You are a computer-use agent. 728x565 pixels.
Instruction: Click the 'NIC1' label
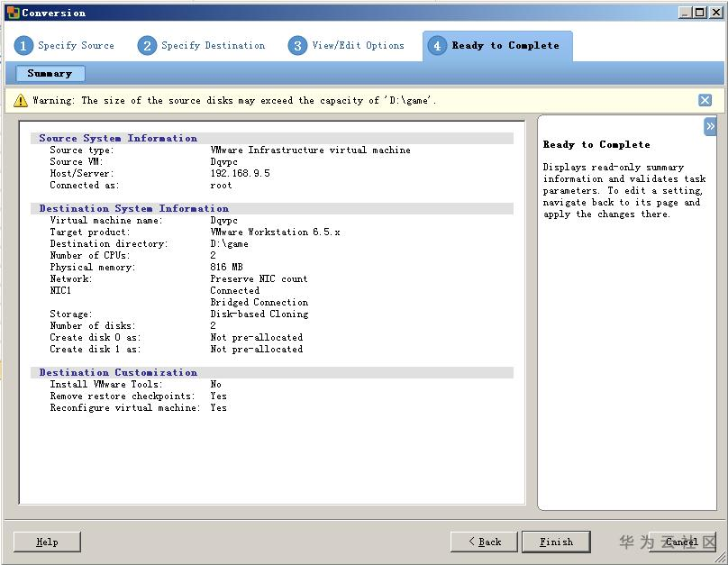pos(60,291)
